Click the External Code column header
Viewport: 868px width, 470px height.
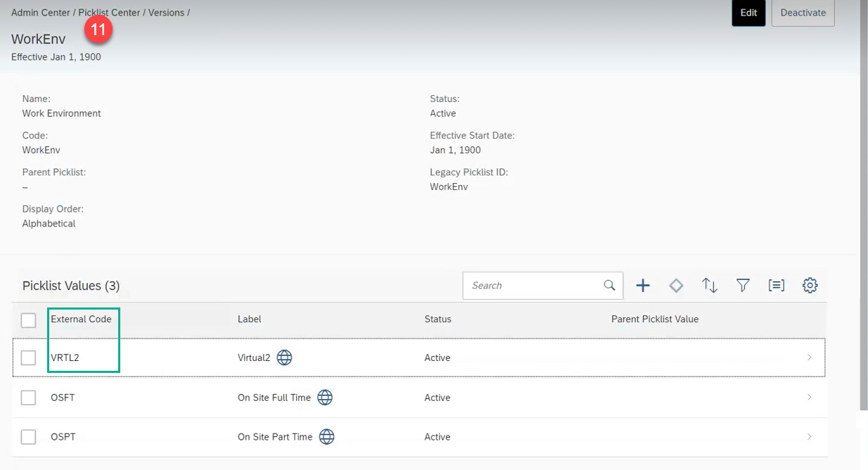[81, 319]
